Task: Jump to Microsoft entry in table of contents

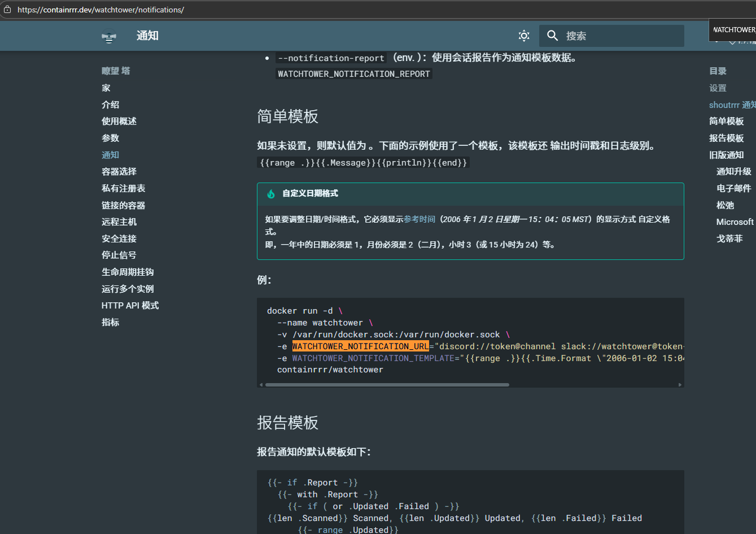Action: coord(735,222)
